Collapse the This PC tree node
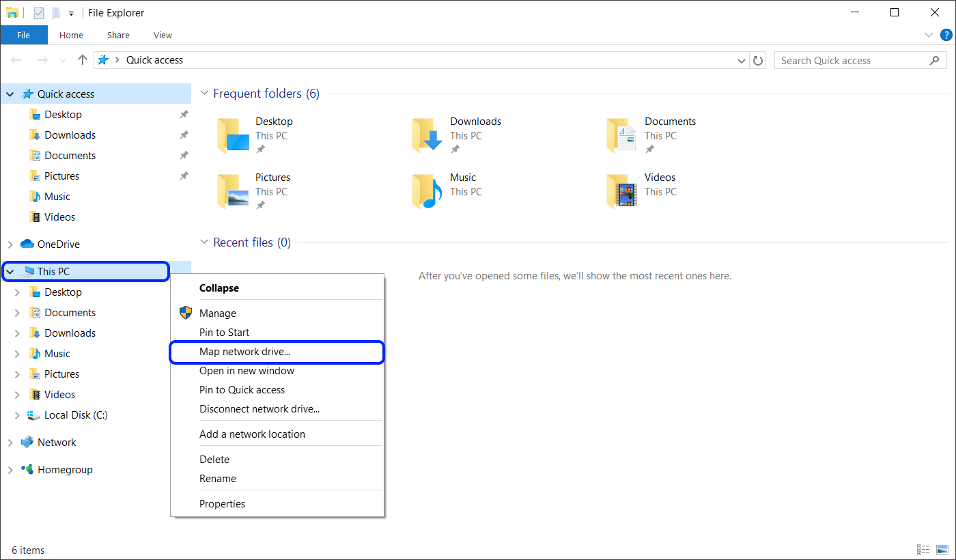 tap(10, 272)
